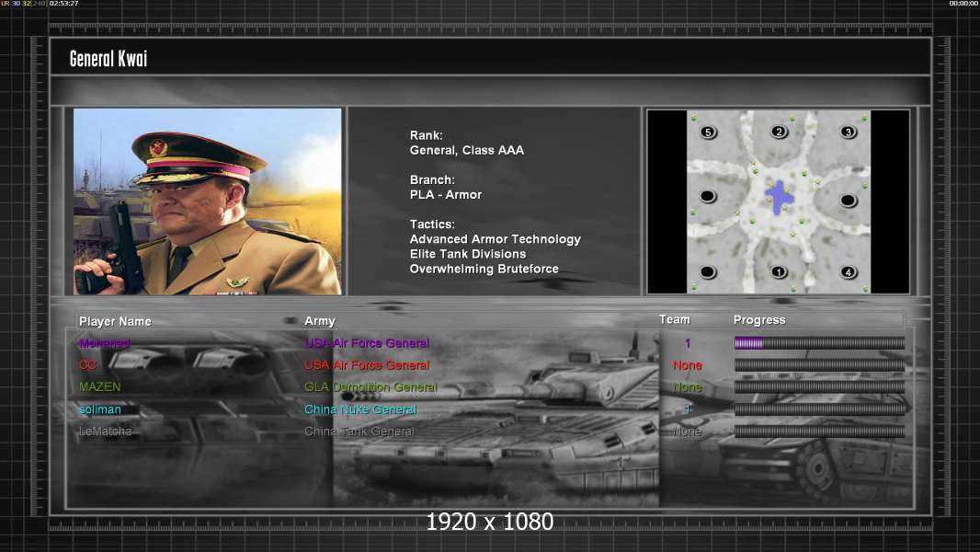Viewport: 980px width, 552px height.
Task: Click CC's red 'None' team value
Action: (x=688, y=365)
